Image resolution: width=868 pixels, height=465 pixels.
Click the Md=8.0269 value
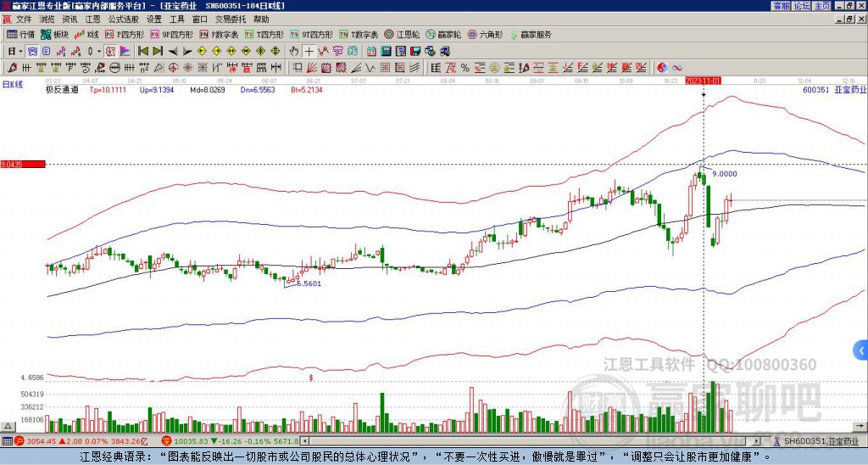click(x=208, y=89)
